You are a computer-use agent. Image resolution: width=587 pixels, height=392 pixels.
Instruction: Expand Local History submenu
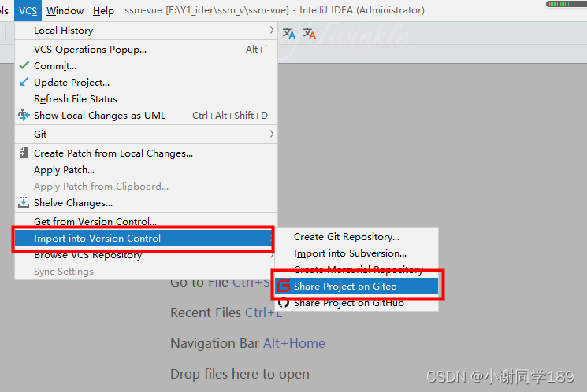146,31
